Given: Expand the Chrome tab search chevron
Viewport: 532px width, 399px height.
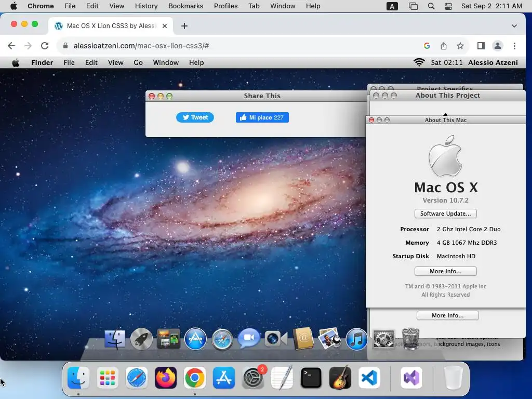Looking at the screenshot, I should [x=514, y=26].
